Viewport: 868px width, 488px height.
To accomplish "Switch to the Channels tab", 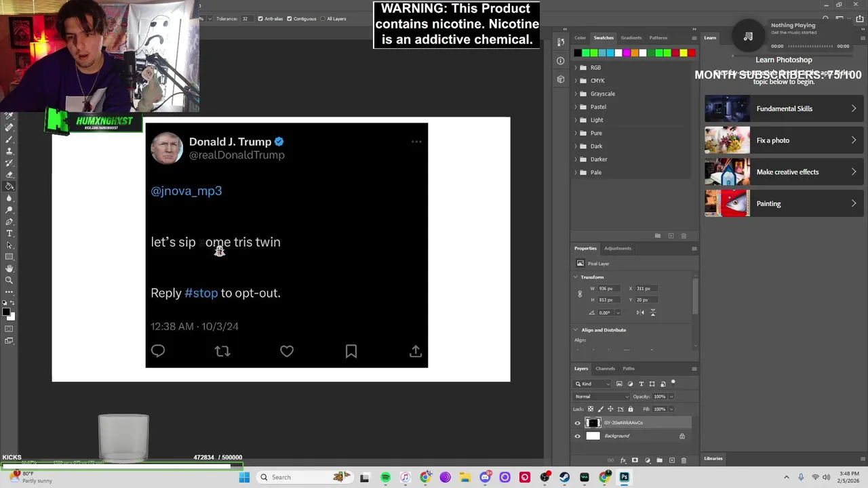I will tap(605, 369).
